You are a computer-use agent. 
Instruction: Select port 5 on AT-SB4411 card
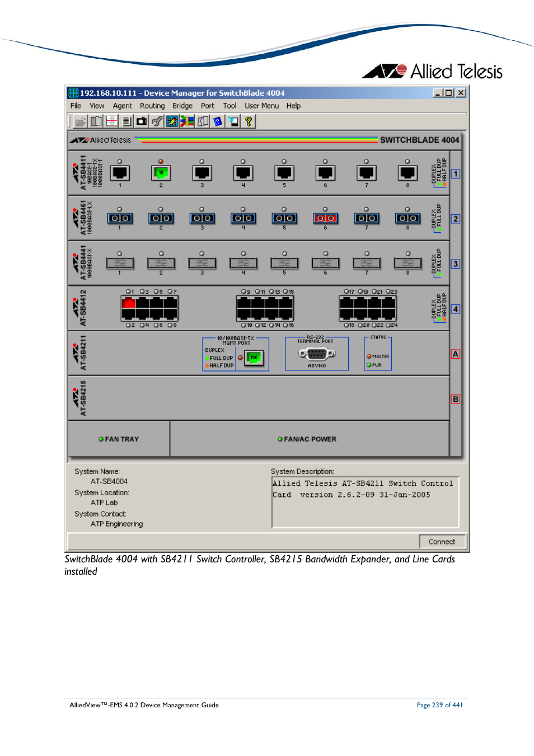tap(284, 173)
